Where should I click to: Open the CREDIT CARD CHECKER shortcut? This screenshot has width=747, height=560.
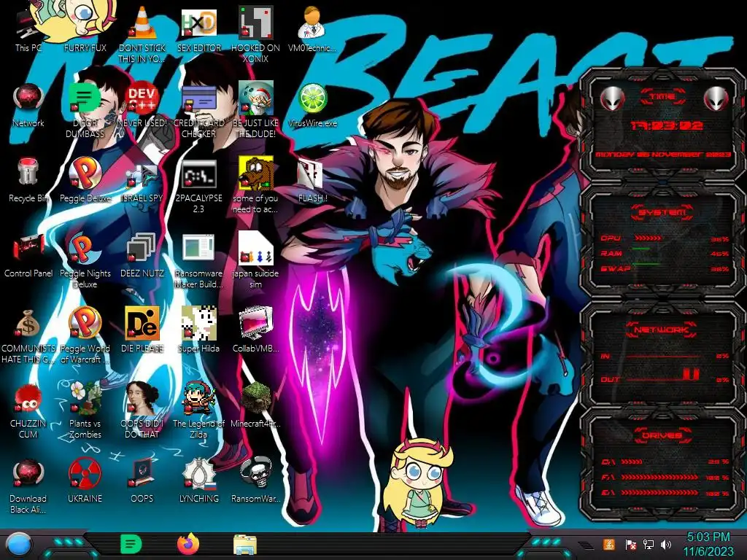(198, 109)
